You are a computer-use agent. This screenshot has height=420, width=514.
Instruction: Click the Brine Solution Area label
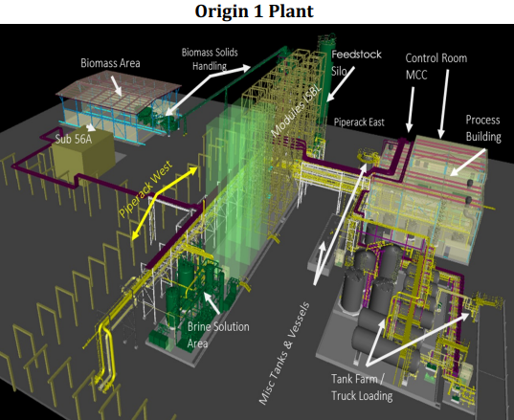(x=218, y=335)
